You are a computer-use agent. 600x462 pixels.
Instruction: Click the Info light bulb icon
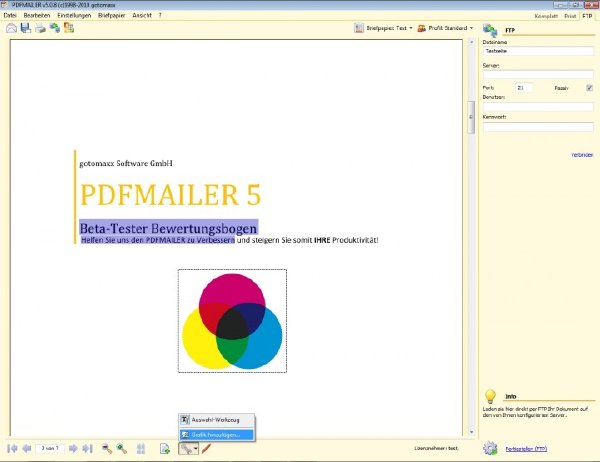click(490, 396)
